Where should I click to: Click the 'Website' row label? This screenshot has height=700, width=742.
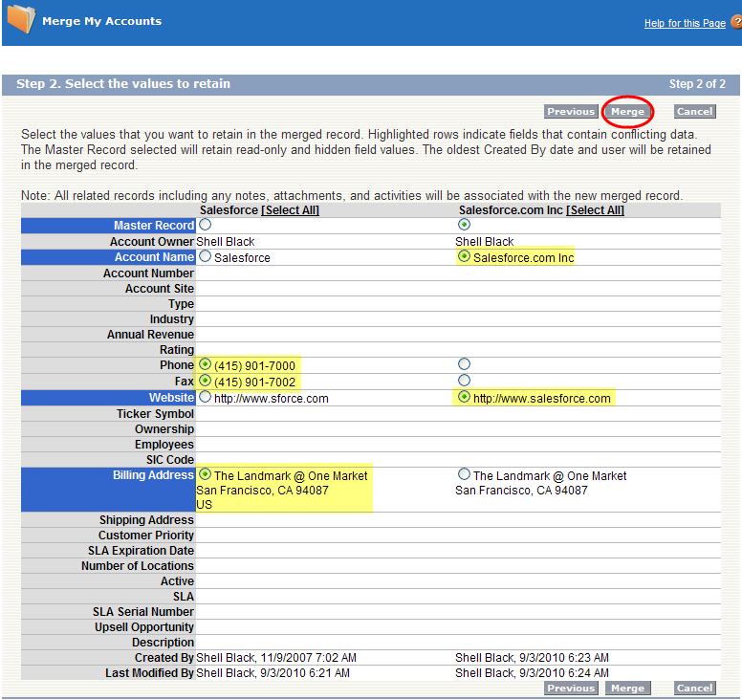coord(171,398)
